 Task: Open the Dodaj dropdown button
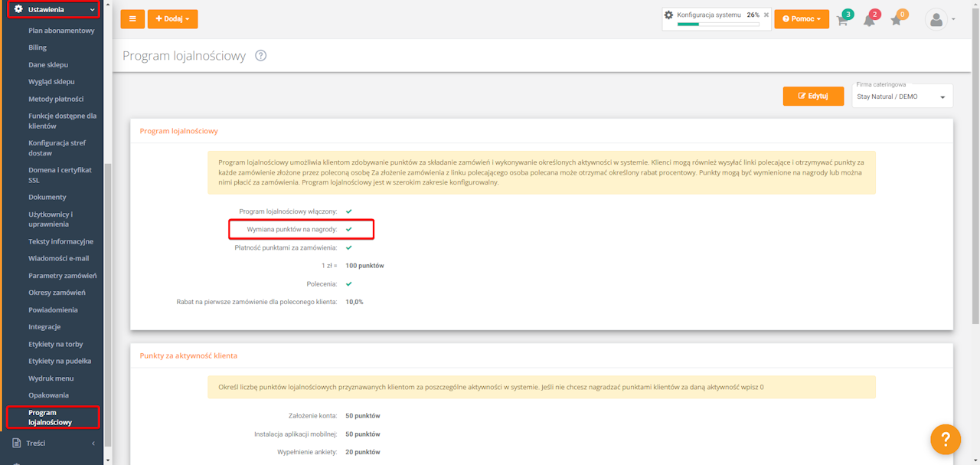(172, 19)
